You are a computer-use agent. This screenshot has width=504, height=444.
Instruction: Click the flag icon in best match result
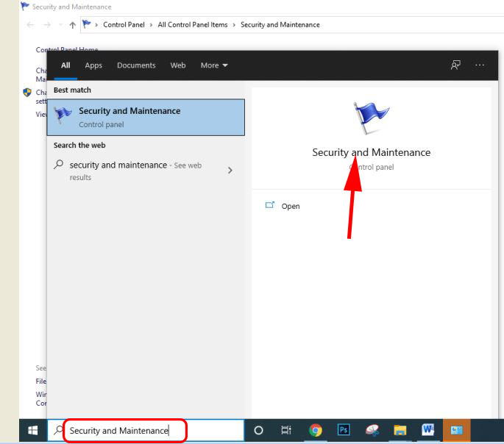[63, 115]
